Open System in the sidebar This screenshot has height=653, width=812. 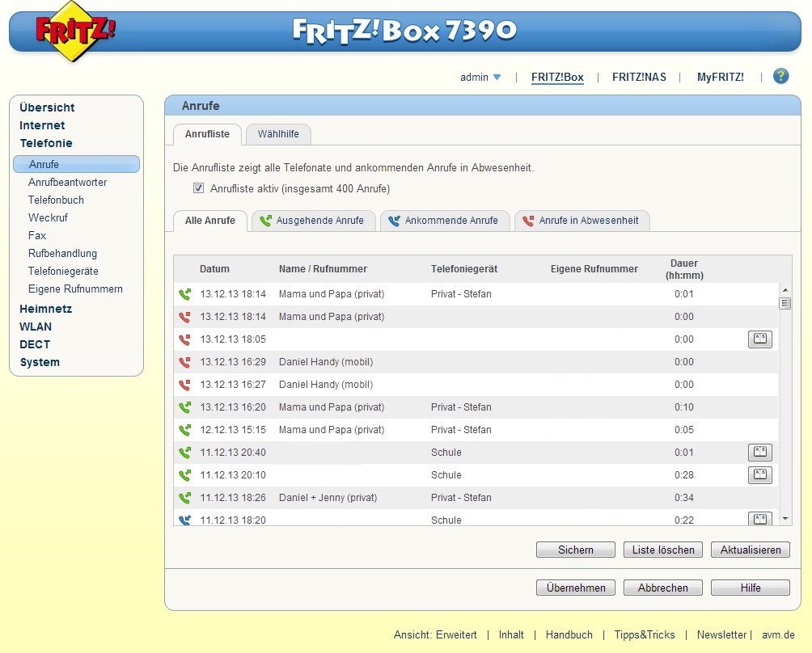[40, 362]
